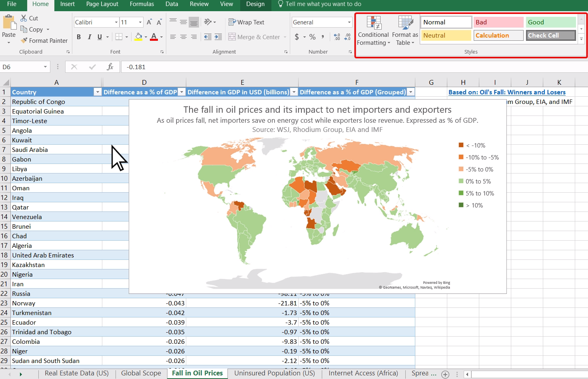This screenshot has height=379, width=588.
Task: Toggle Italic formatting
Action: click(x=89, y=37)
